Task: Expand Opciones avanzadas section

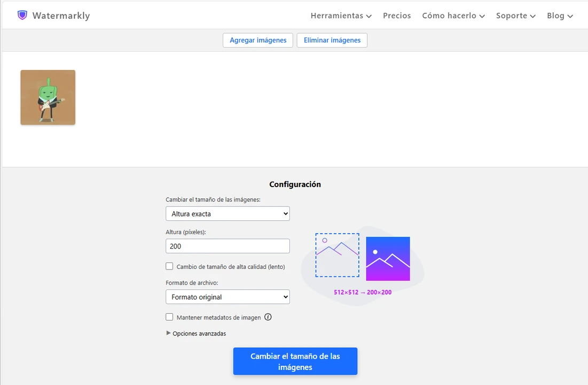Action: click(196, 333)
